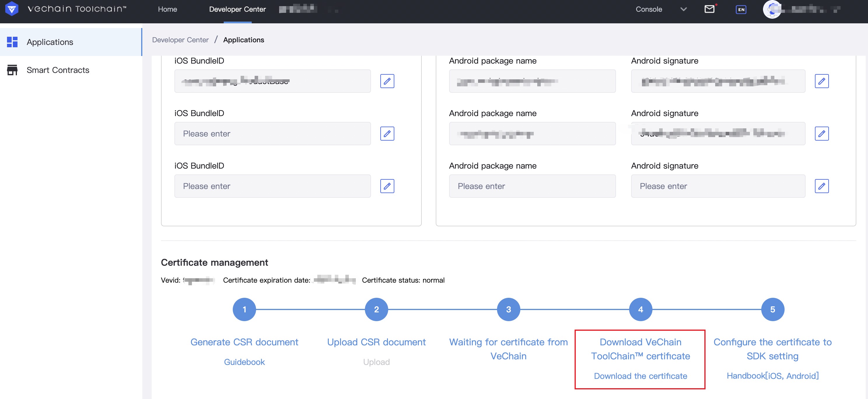Click the Generate CSR document step title
Image resolution: width=868 pixels, height=399 pixels.
244,342
